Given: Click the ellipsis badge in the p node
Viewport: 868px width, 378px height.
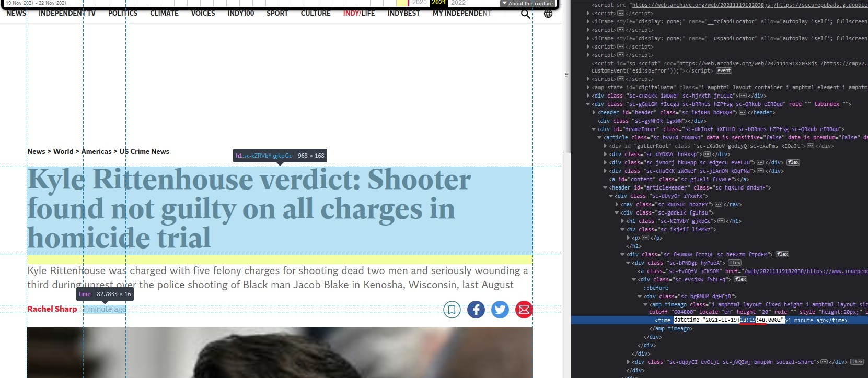Looking at the screenshot, I should tap(645, 238).
